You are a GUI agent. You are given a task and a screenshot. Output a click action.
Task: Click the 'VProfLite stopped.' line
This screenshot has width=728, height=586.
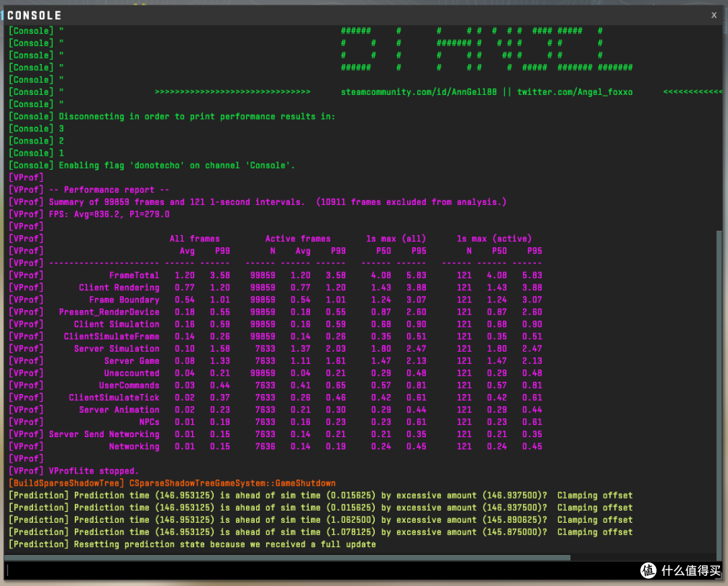pyautogui.click(x=74, y=471)
